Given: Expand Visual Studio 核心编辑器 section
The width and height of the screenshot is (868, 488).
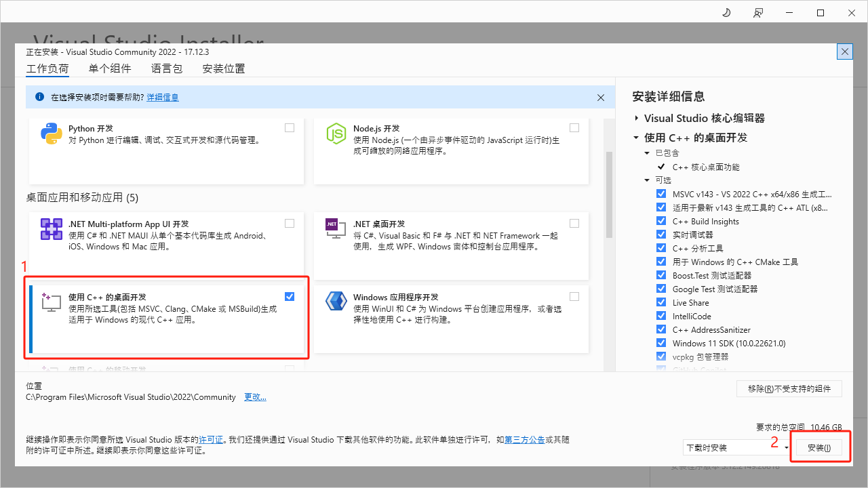Looking at the screenshot, I should pos(636,118).
